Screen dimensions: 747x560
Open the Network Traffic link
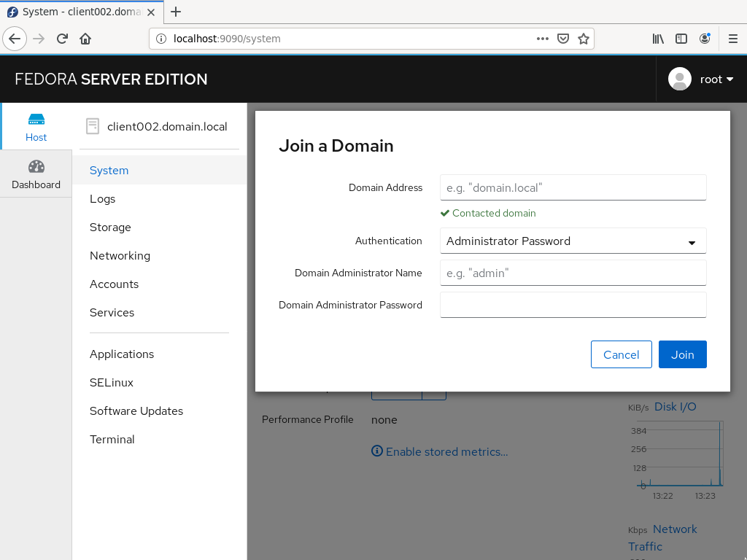coord(662,537)
